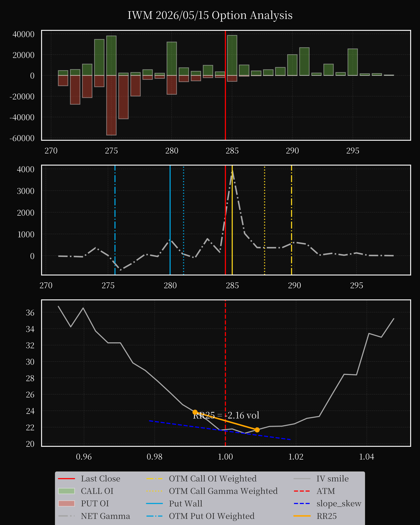Click the red dashed ATM legend sample
This screenshot has width=420, height=525.
302,491
